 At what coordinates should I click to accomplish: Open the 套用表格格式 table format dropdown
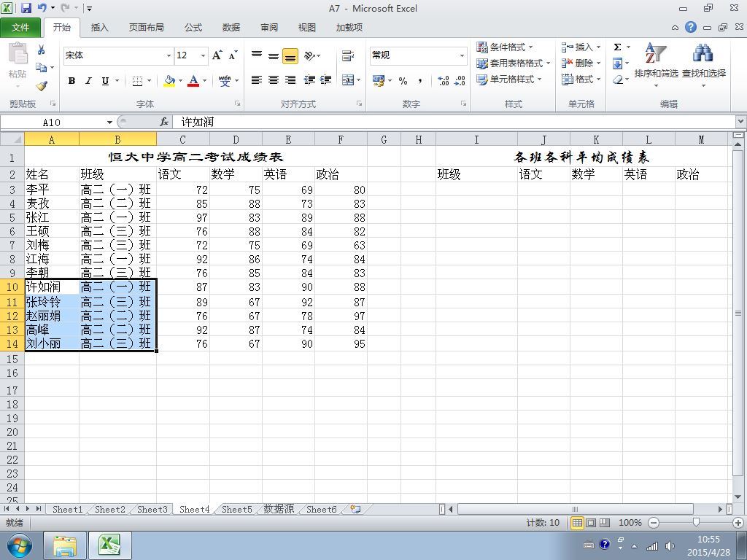coord(513,63)
